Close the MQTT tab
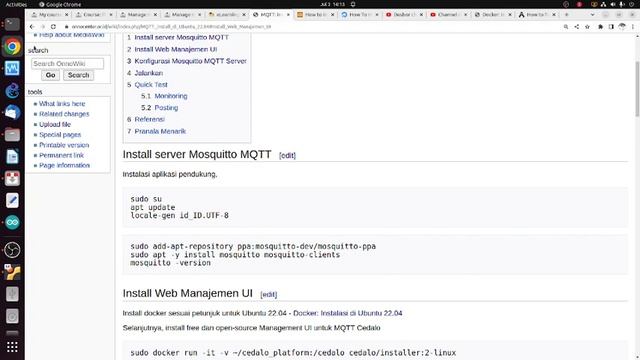 [x=288, y=15]
